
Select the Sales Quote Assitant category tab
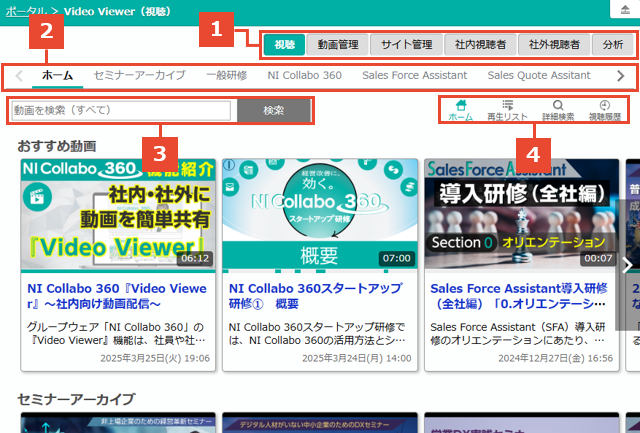pos(539,75)
